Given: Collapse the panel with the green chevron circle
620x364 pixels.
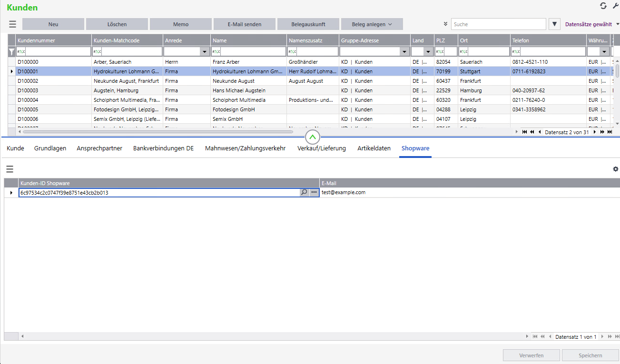Looking at the screenshot, I should point(312,138).
